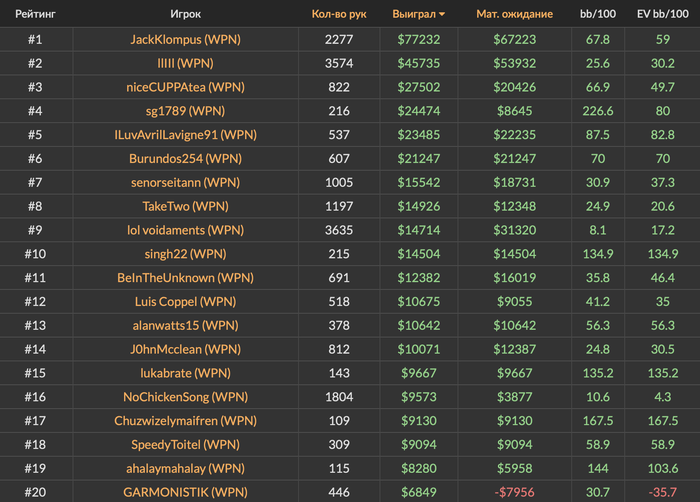Image resolution: width=700 pixels, height=502 pixels.
Task: Click Chuzwizelymaifren (WPN) player name
Action: coord(185,420)
